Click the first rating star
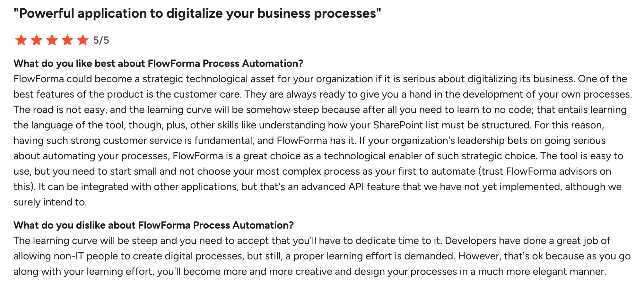Viewport: 644px width, 287px height. point(21,40)
